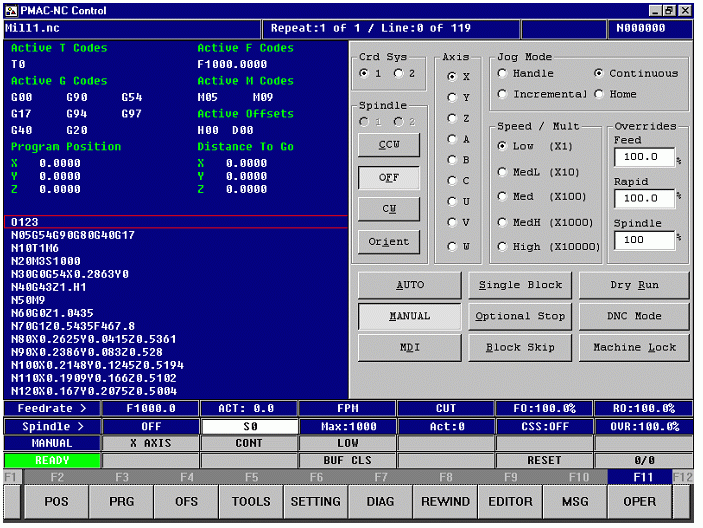Choose Continuous jog mode
Screen dimensions: 703x528
599,73
